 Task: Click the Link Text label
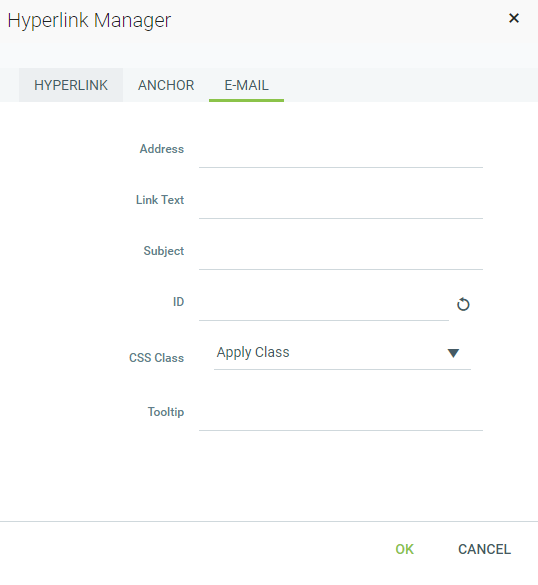[x=160, y=200]
